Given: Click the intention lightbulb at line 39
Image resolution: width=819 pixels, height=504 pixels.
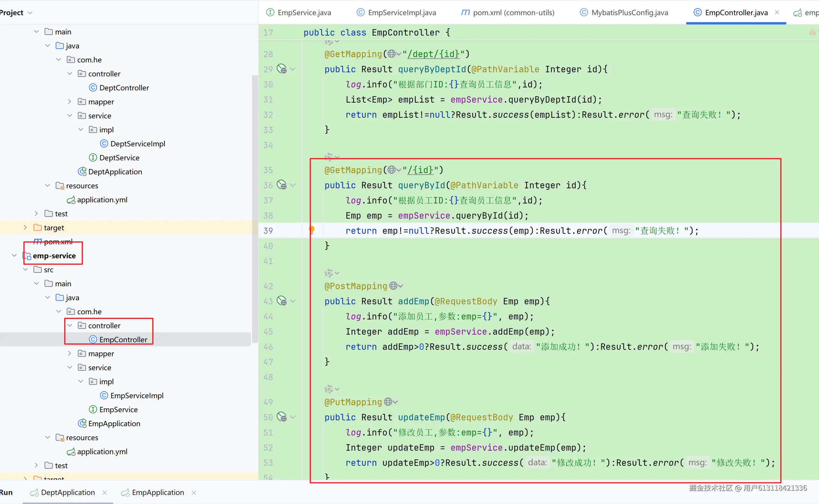Looking at the screenshot, I should (x=312, y=229).
